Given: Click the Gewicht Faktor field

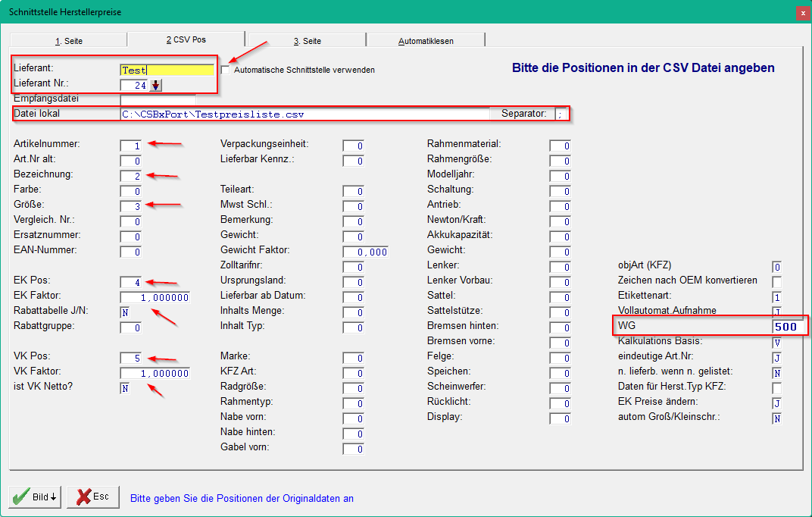Looking at the screenshot, I should click(x=365, y=252).
